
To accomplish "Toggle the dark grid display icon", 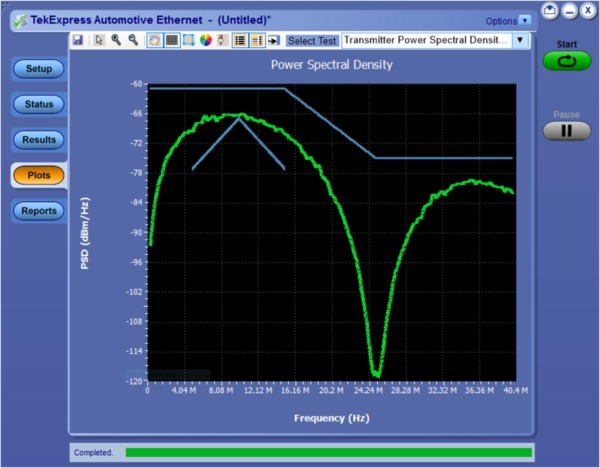I will coord(171,41).
